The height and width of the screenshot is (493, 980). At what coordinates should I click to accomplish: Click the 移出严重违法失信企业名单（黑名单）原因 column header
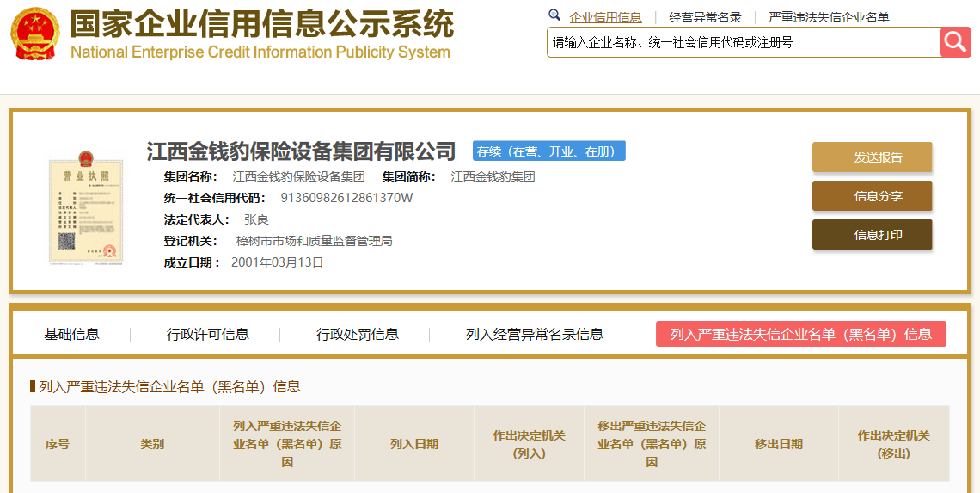[x=652, y=444]
